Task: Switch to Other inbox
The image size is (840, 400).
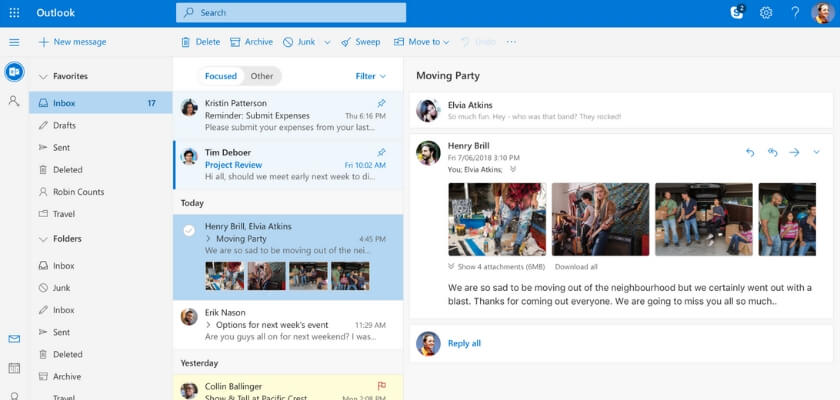Action: coord(262,76)
